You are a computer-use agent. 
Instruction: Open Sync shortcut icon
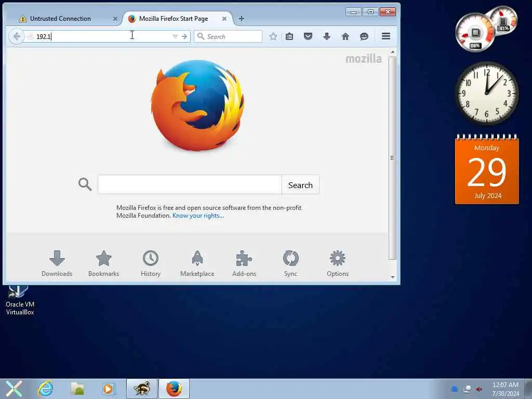[291, 263]
